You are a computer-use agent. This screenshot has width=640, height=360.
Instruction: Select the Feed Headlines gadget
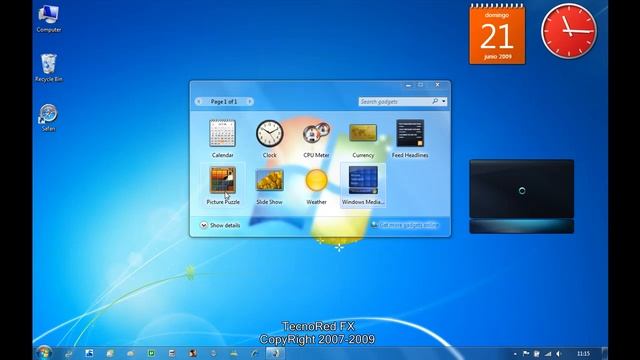click(x=410, y=138)
